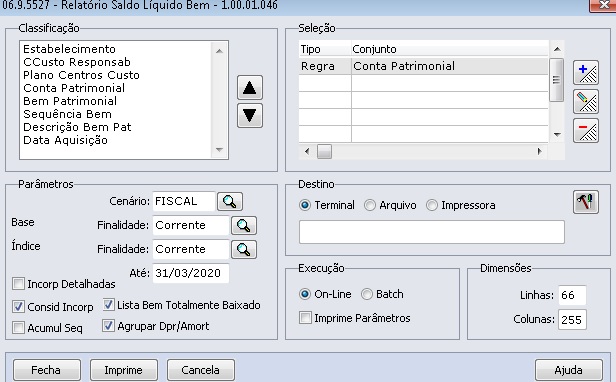
Task: Open Cenário lookup magnifier
Action: pyautogui.click(x=230, y=201)
